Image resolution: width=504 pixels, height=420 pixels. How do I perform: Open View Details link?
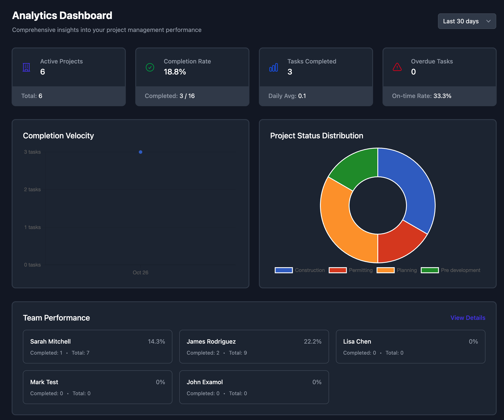(468, 318)
